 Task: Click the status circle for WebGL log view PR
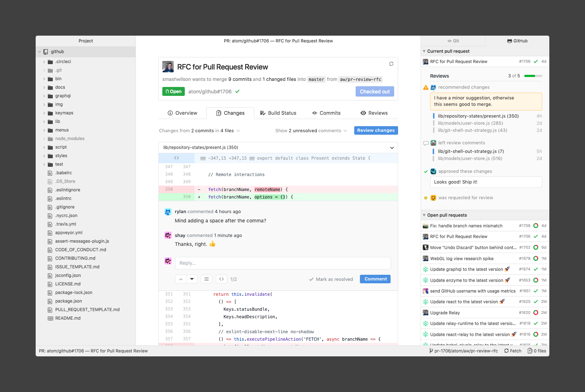(x=536, y=258)
